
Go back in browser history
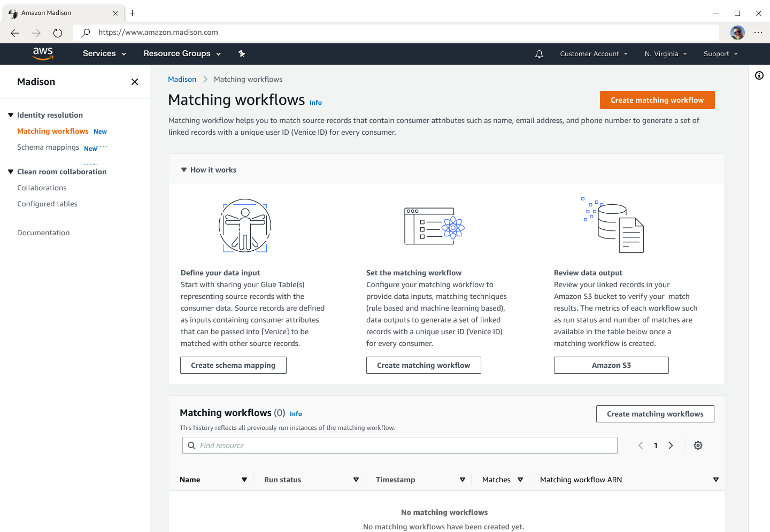pos(15,33)
